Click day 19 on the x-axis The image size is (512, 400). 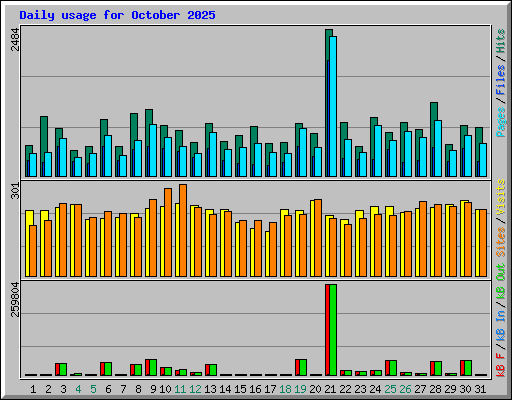pos(300,389)
